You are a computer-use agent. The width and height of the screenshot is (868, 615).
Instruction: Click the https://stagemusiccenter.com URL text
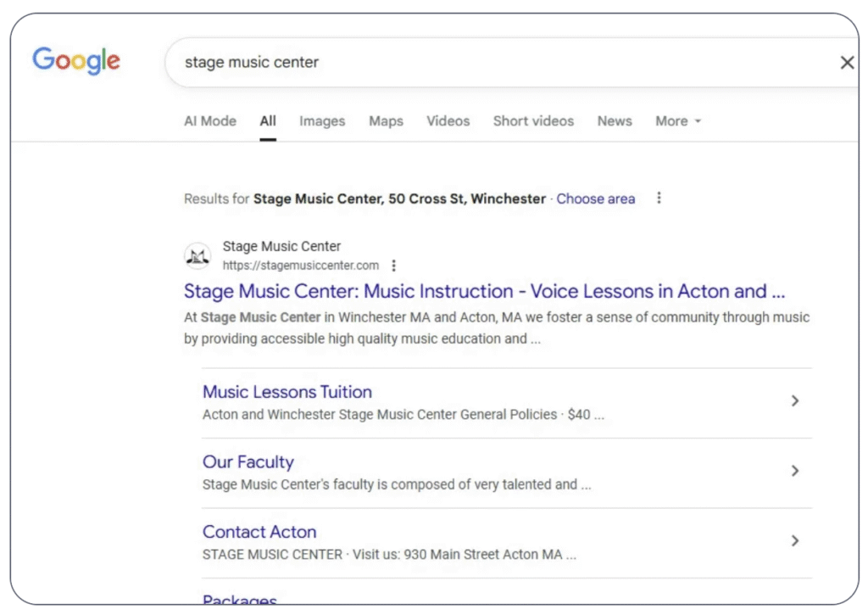point(301,266)
